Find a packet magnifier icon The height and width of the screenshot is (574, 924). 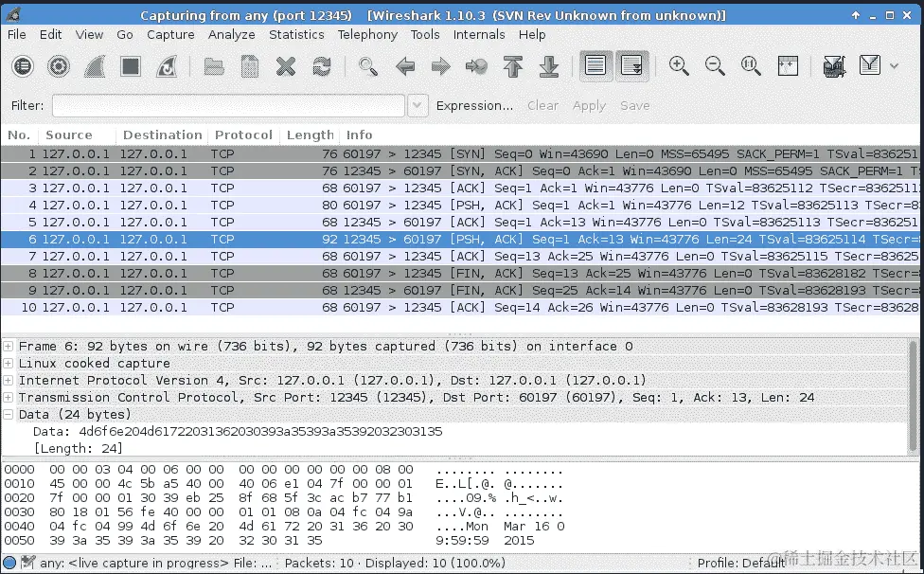point(368,66)
